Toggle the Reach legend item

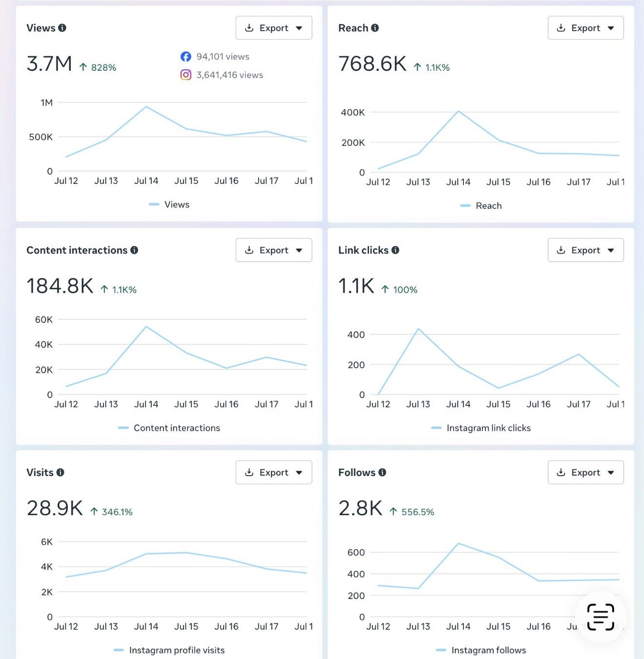pos(481,206)
